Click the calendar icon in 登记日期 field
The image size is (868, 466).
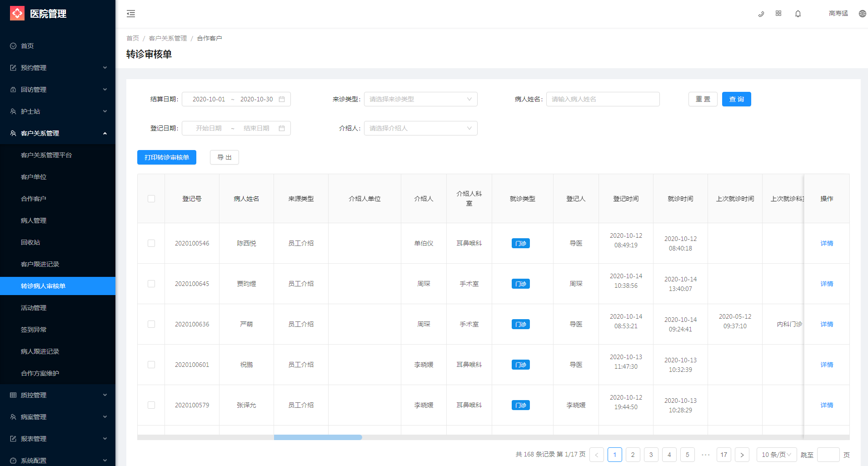(282, 128)
